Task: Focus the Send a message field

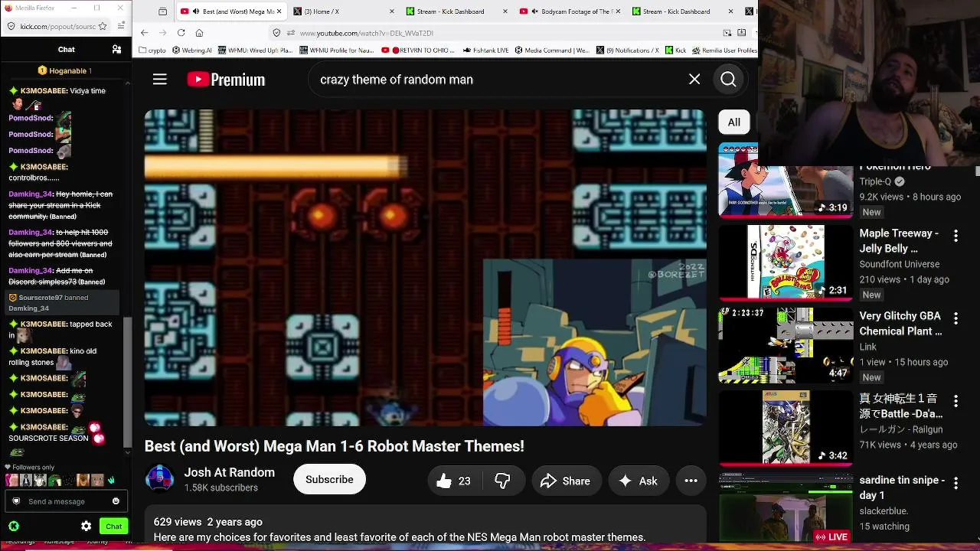Action: [65, 501]
